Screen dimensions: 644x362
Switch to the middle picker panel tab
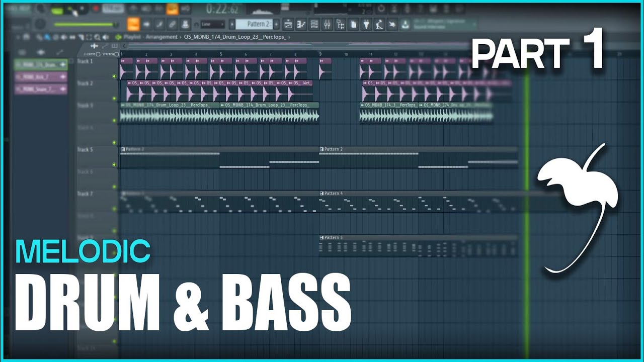tap(41, 52)
